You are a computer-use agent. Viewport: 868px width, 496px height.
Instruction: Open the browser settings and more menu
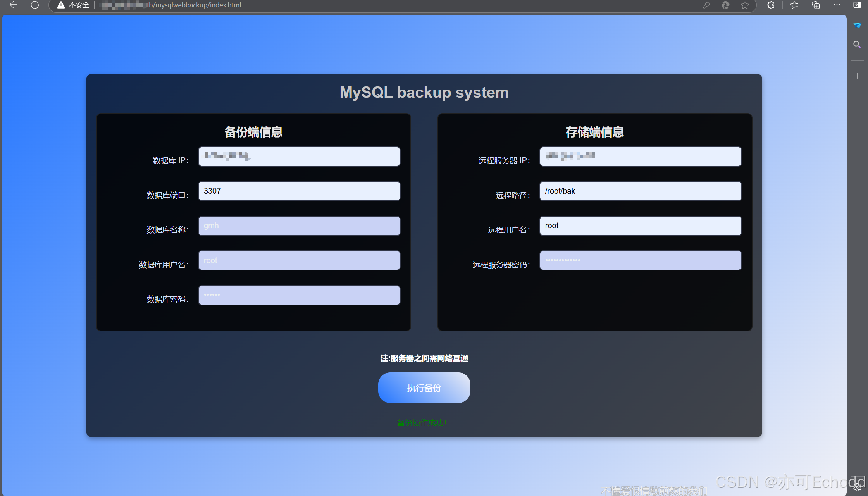837,5
